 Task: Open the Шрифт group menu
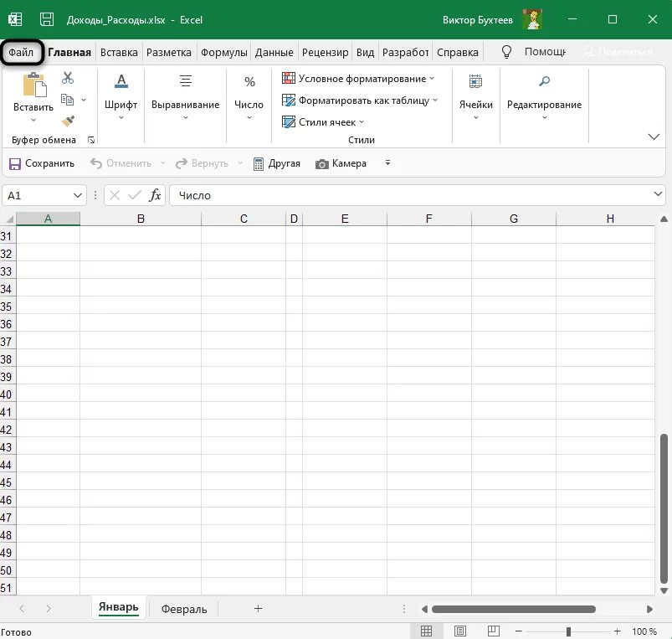(x=121, y=98)
